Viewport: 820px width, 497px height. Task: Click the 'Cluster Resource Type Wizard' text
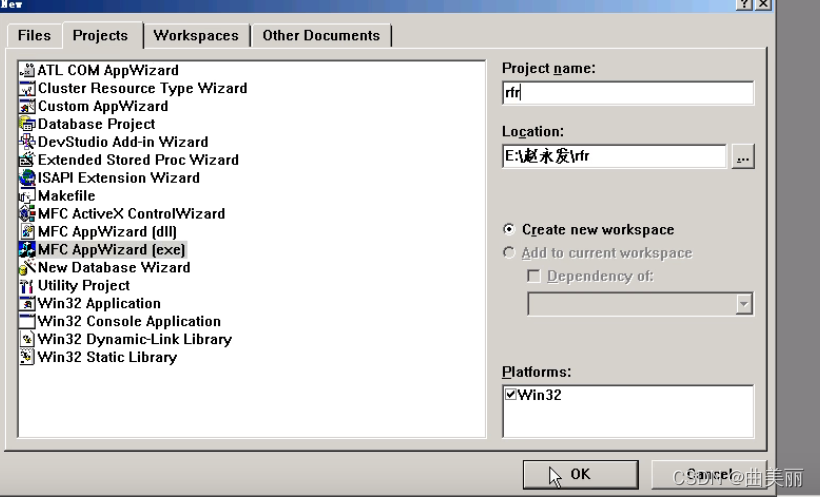[142, 88]
